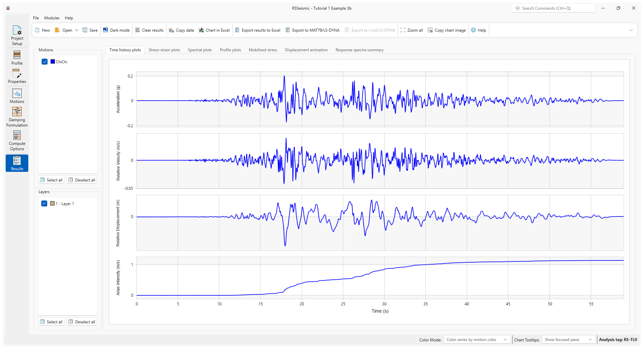Click the Analysis tag: RS-TL0 text
The height and width of the screenshot is (349, 644).
pos(618,340)
